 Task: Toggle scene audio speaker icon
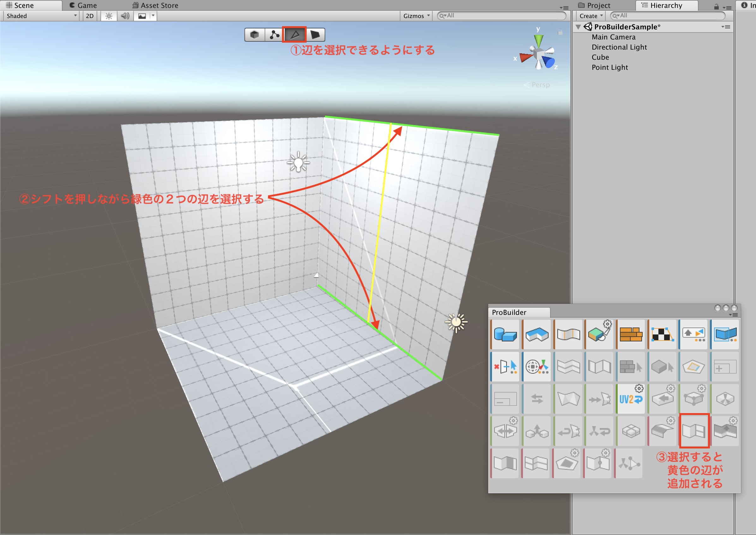[125, 16]
